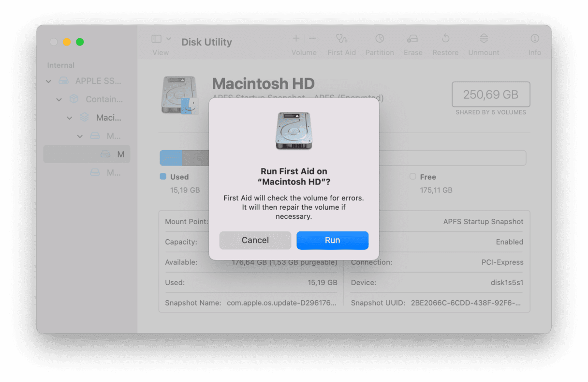
Task: Open the sidebar View menu icon
Action: (156, 39)
